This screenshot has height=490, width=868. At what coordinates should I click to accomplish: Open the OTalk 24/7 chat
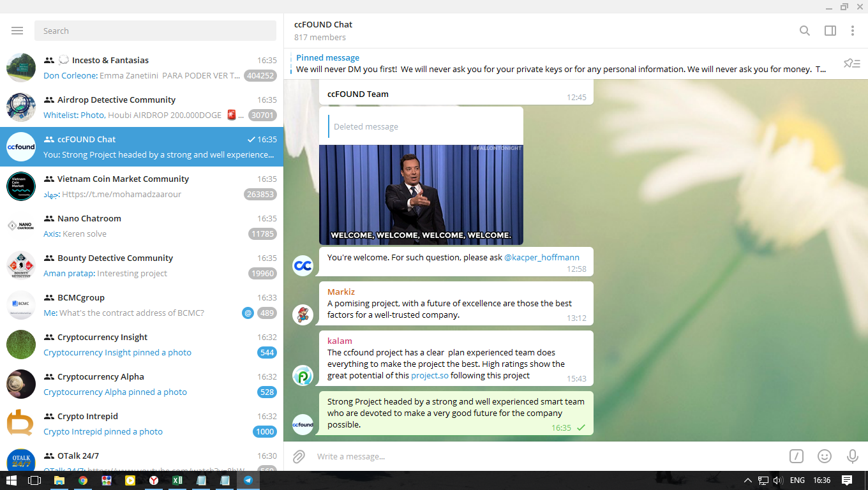coord(142,457)
